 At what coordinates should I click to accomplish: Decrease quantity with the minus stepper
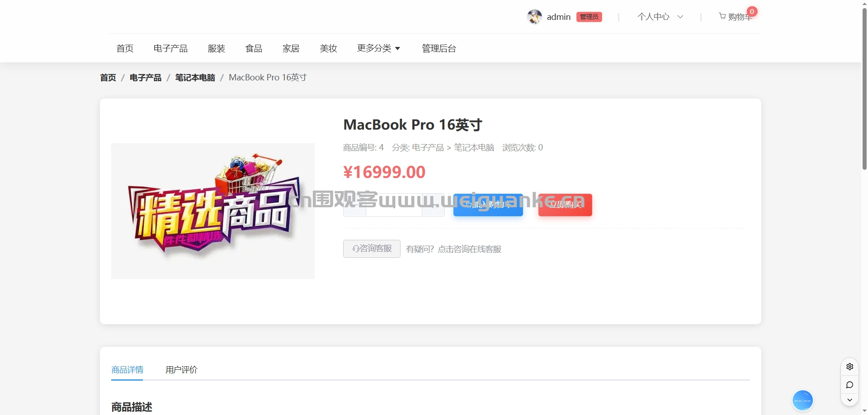pos(354,205)
